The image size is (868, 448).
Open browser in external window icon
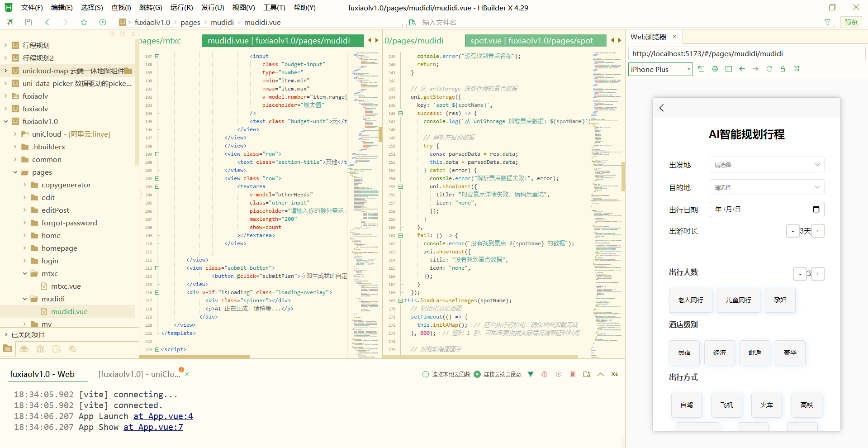[701, 69]
